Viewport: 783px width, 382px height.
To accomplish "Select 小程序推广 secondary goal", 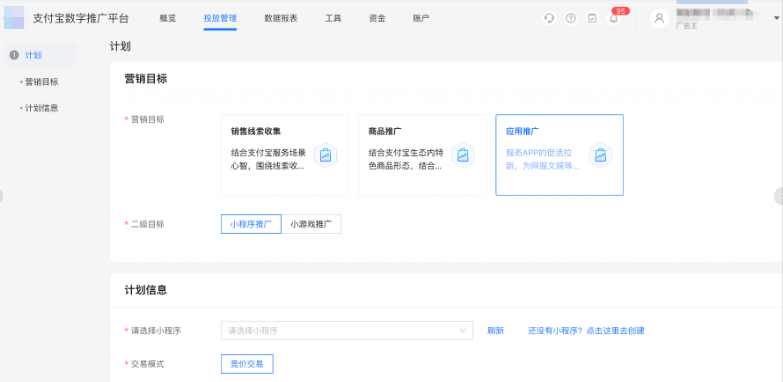I will 251,224.
